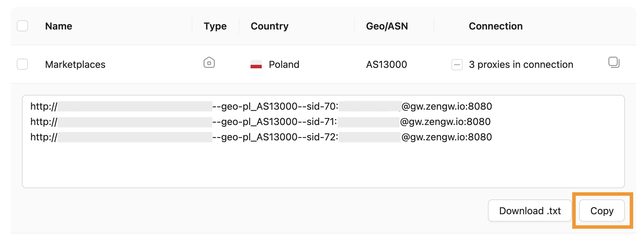The image size is (644, 237).
Task: Click the "3 proxies in connection" label
Action: (521, 65)
